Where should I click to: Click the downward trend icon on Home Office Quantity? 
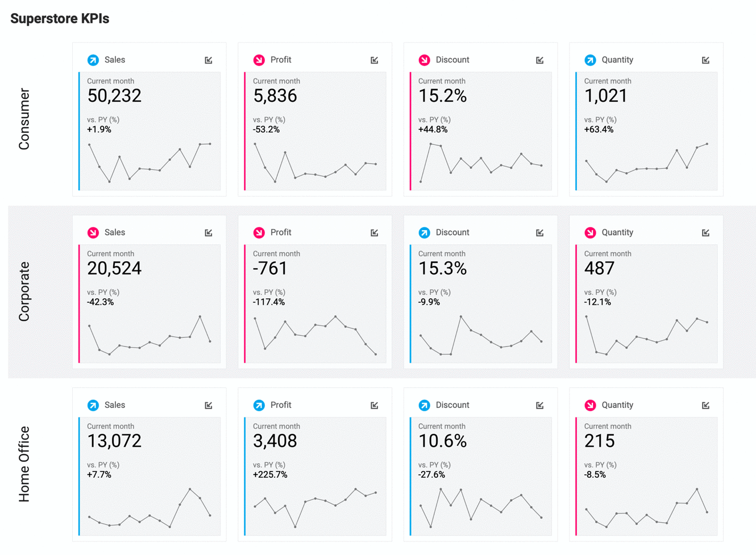(x=589, y=405)
